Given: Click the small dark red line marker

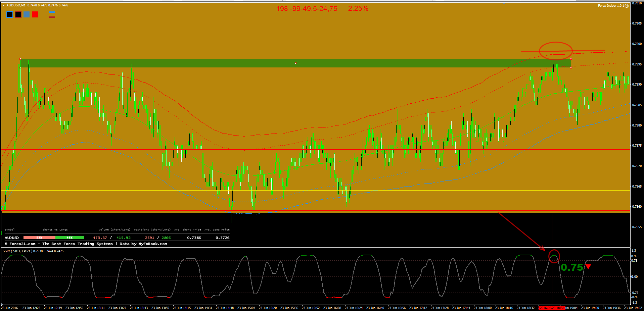Looking at the screenshot, I should [52, 17].
